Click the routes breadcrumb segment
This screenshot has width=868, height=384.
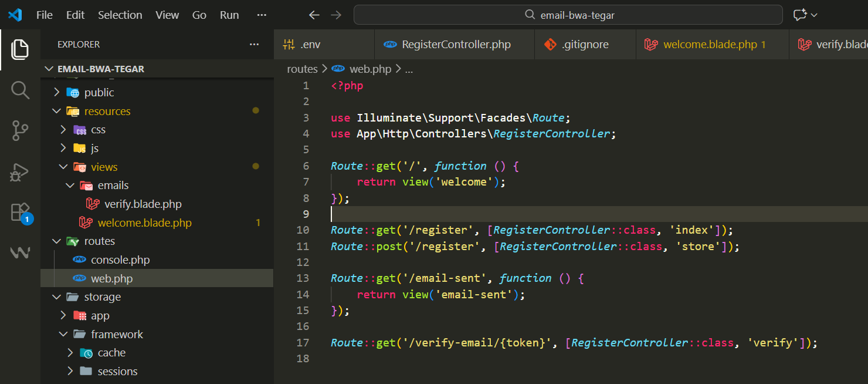(x=302, y=69)
